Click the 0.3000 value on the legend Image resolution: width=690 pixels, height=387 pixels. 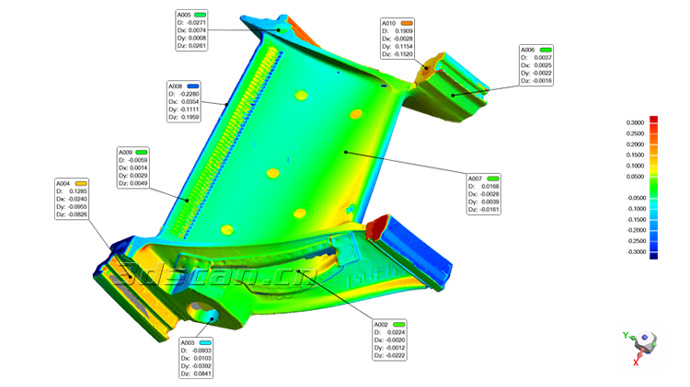(635, 123)
